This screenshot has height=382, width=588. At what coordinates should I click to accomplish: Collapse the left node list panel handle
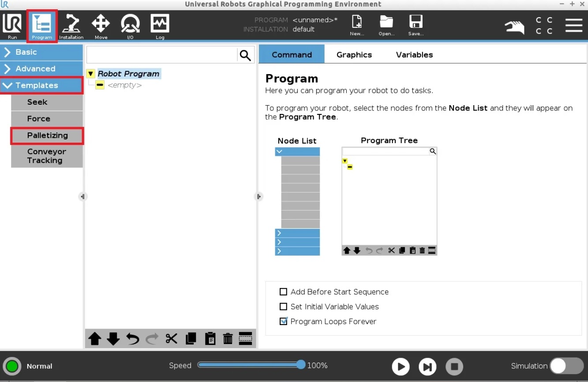(x=82, y=197)
